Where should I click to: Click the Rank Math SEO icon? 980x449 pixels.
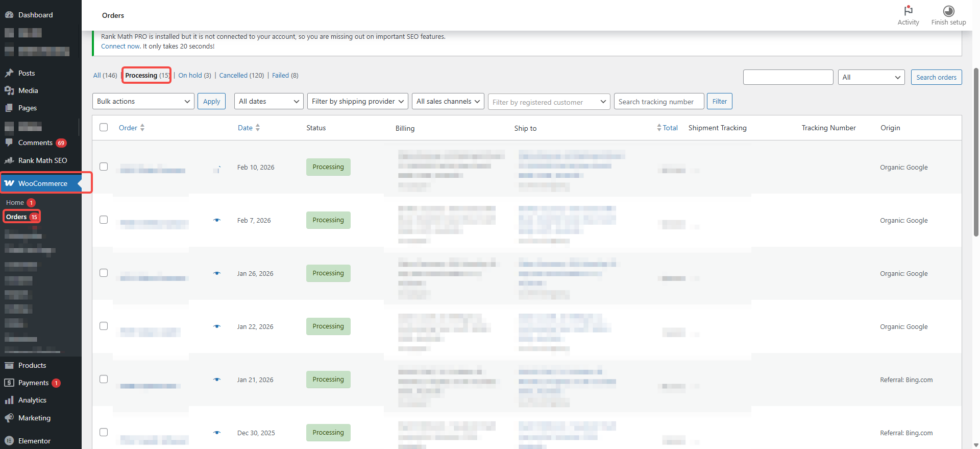[x=9, y=160]
